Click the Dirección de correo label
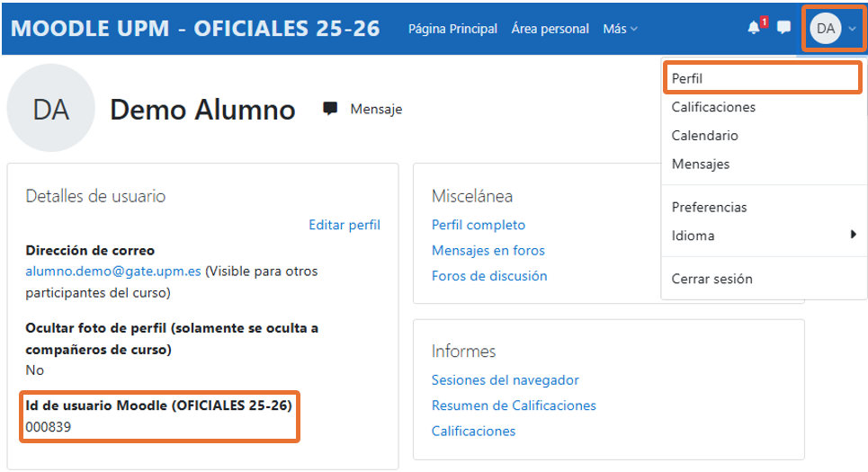The height and width of the screenshot is (472, 868). pyautogui.click(x=90, y=250)
